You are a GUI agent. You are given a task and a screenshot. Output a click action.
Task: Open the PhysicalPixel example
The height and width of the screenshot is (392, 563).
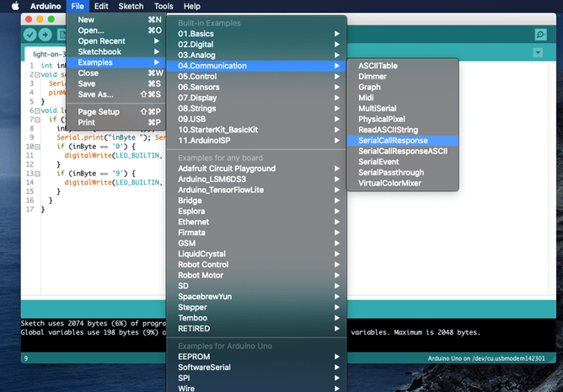coord(403,119)
